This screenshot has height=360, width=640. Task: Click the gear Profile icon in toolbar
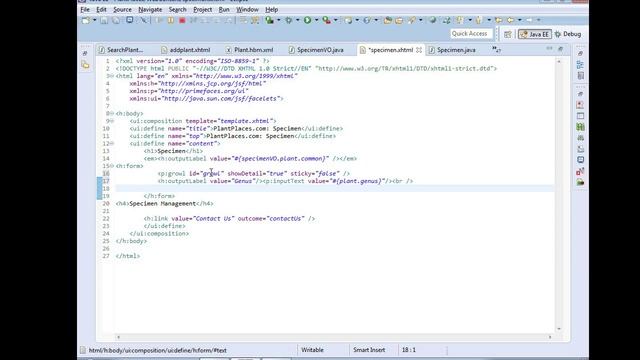pos(289,20)
